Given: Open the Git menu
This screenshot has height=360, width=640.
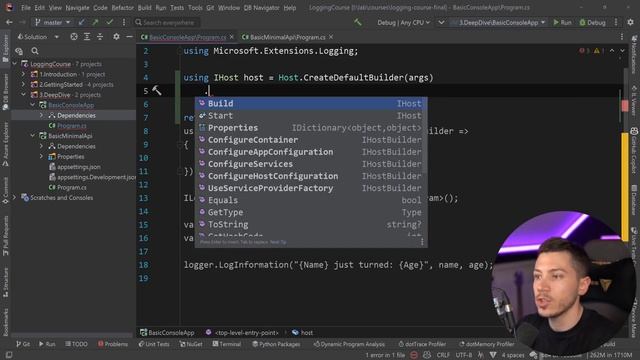Looking at the screenshot, I should coord(210,8).
